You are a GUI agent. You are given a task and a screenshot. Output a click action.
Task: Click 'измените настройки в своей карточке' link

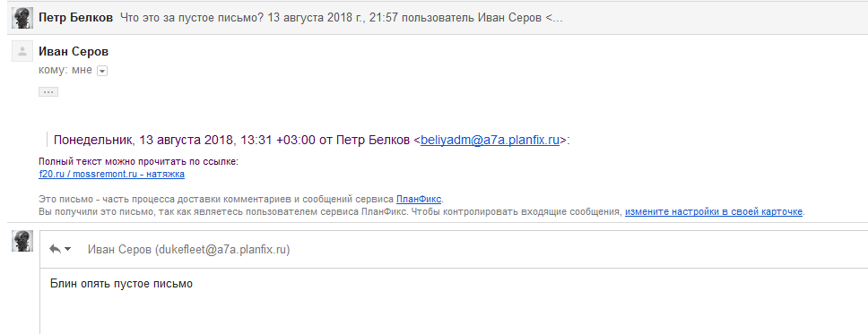(714, 212)
